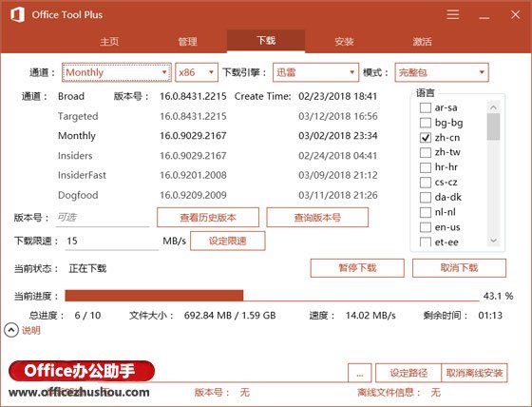Image resolution: width=532 pixels, height=407 pixels.
Task: Open the x86 architecture dropdown
Action: 197,72
